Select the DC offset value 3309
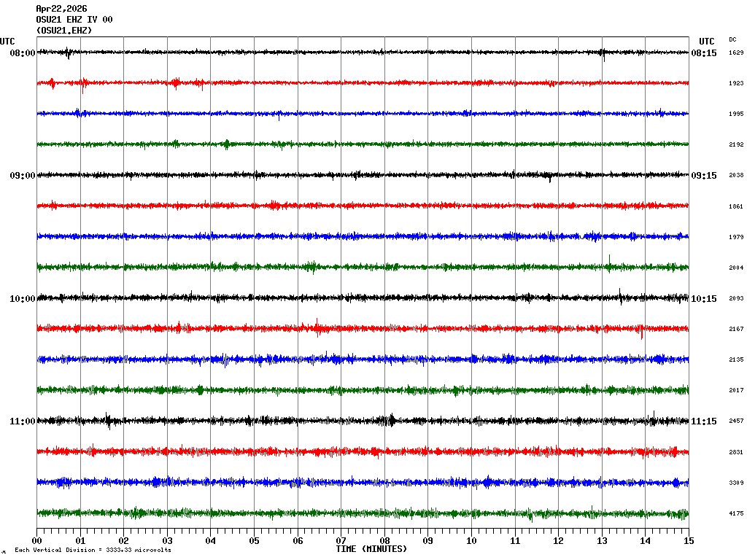Screen dimensions: 747x560 click(736, 483)
